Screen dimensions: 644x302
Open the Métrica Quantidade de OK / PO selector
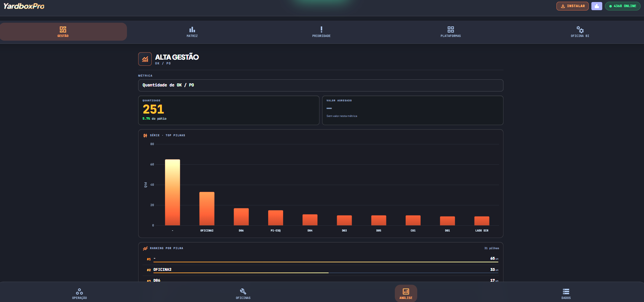320,85
